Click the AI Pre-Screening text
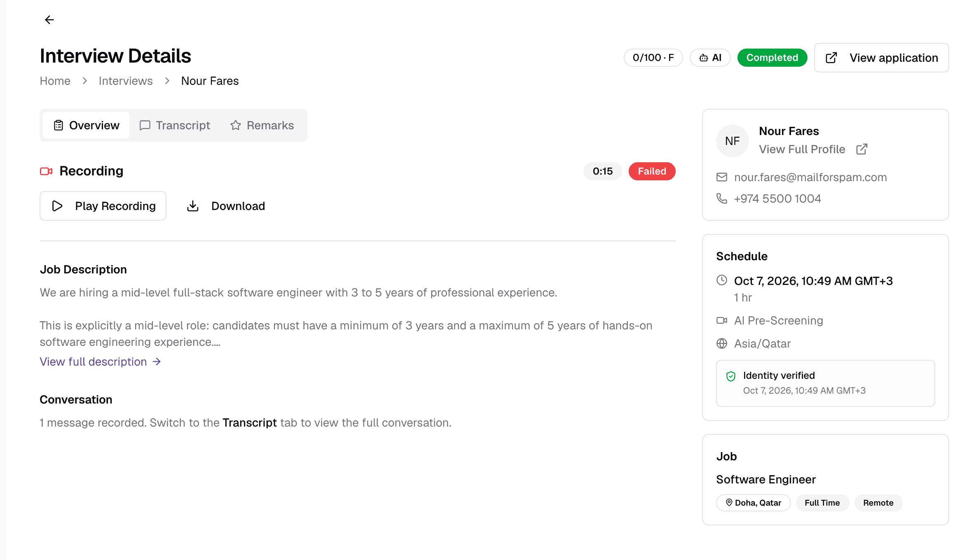969x560 pixels. tap(779, 320)
